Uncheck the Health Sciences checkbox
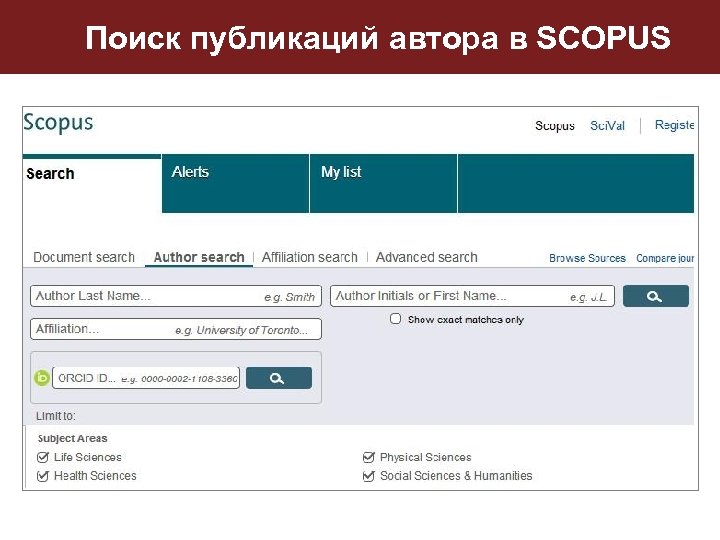720x540 pixels. point(42,476)
